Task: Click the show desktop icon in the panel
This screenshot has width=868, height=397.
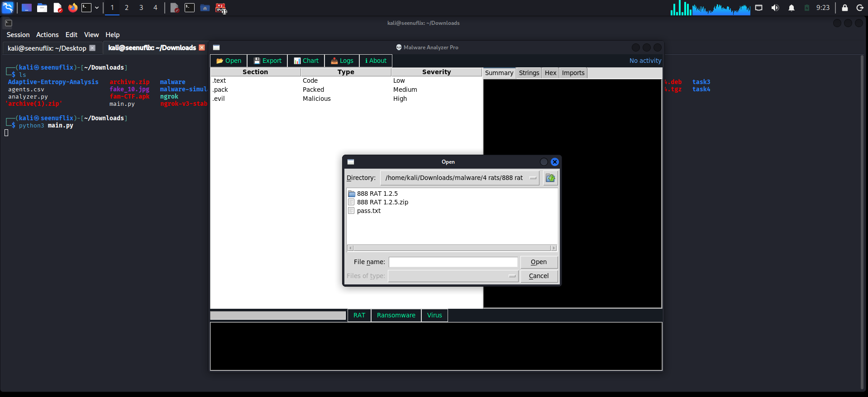Action: tap(27, 8)
